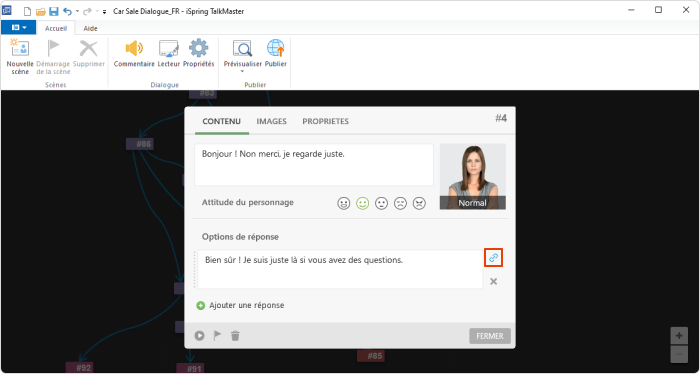Click the play scene icon
The image size is (700, 374).
tap(199, 336)
